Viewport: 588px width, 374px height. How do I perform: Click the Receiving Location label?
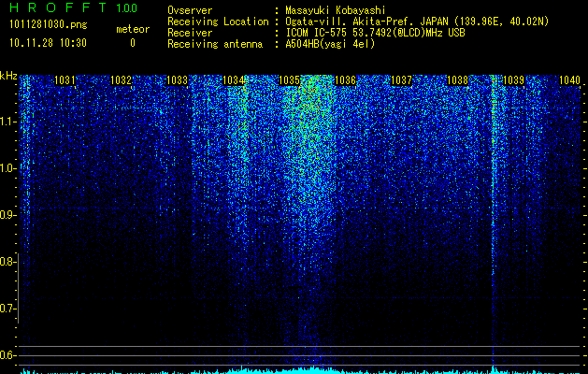point(218,22)
